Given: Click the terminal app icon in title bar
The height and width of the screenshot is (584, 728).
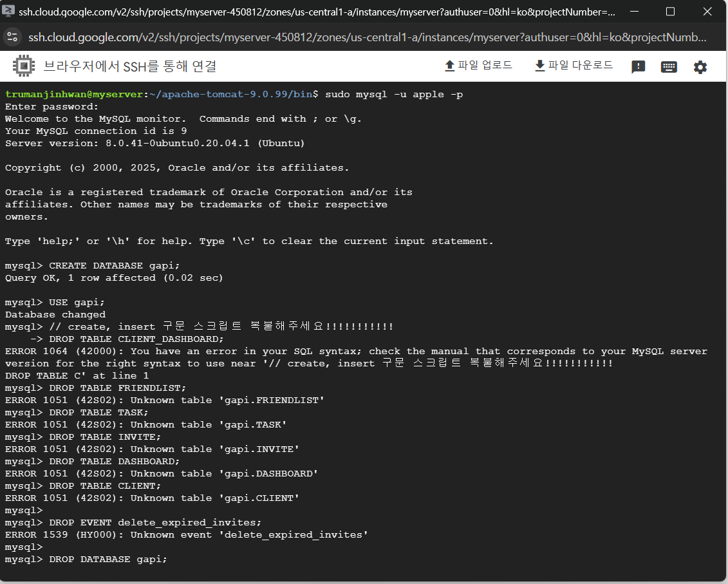Looking at the screenshot, I should (9, 12).
